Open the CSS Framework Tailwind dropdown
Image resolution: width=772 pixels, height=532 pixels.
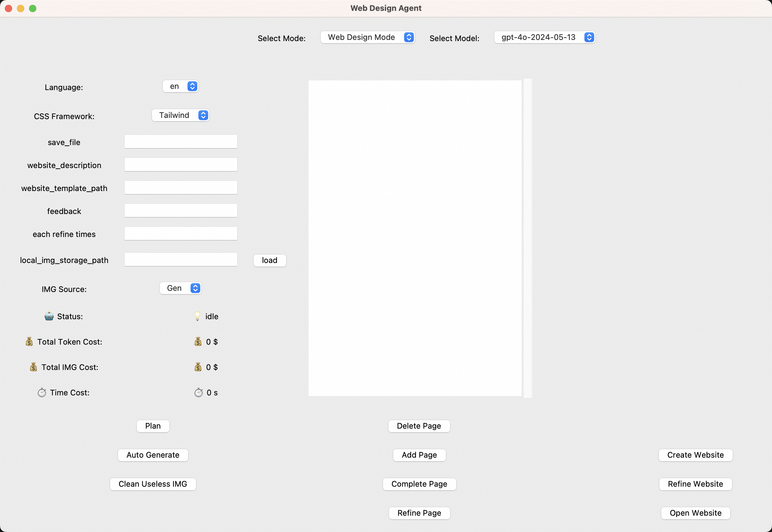[181, 115]
